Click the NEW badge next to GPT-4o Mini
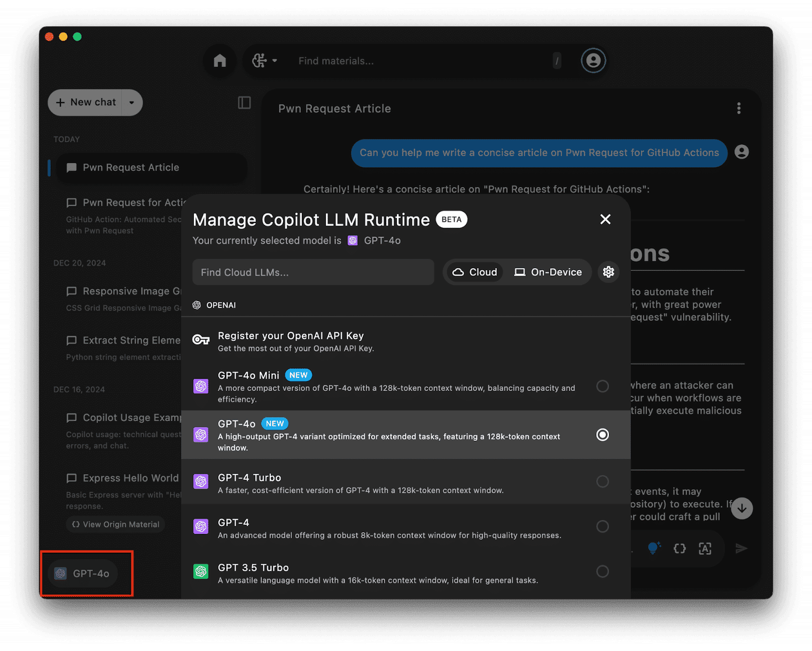 point(298,375)
